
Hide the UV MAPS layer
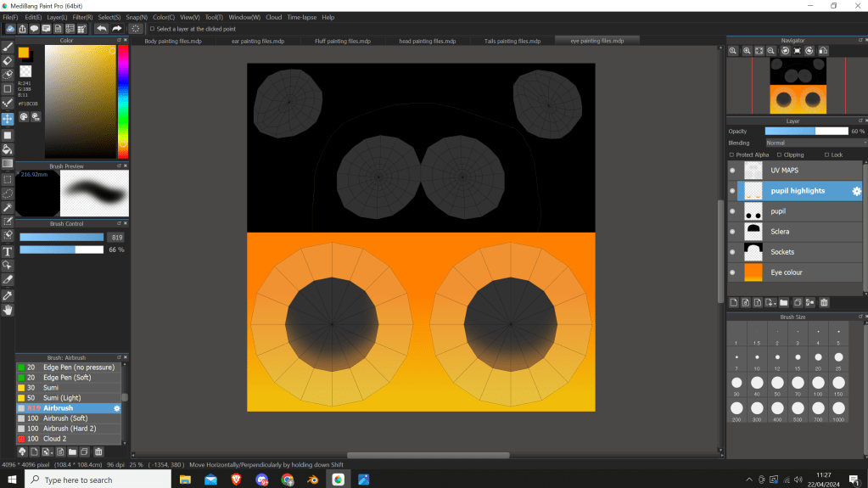click(x=732, y=171)
